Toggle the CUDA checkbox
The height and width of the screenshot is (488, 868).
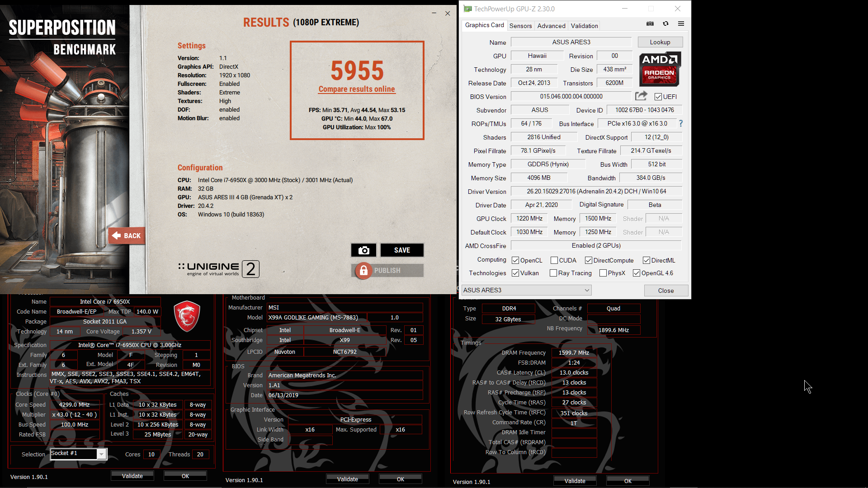coord(554,260)
